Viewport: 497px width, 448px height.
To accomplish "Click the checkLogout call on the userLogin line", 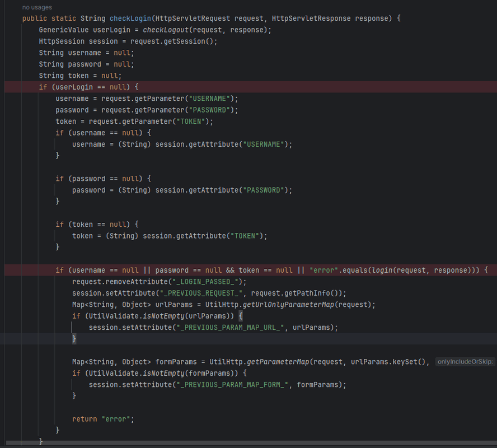I will 166,30.
